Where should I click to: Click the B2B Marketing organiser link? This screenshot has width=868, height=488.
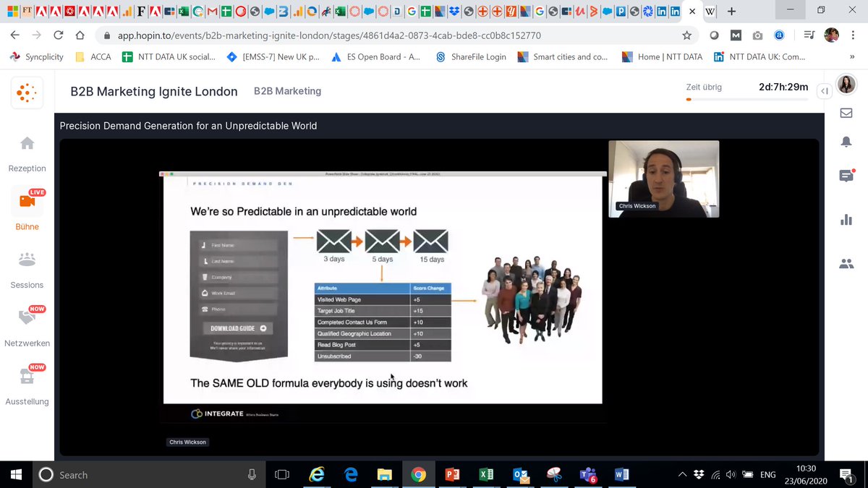[x=287, y=91]
